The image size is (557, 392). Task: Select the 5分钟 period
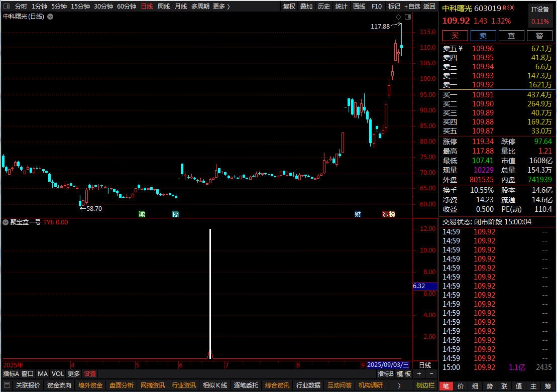point(59,7)
